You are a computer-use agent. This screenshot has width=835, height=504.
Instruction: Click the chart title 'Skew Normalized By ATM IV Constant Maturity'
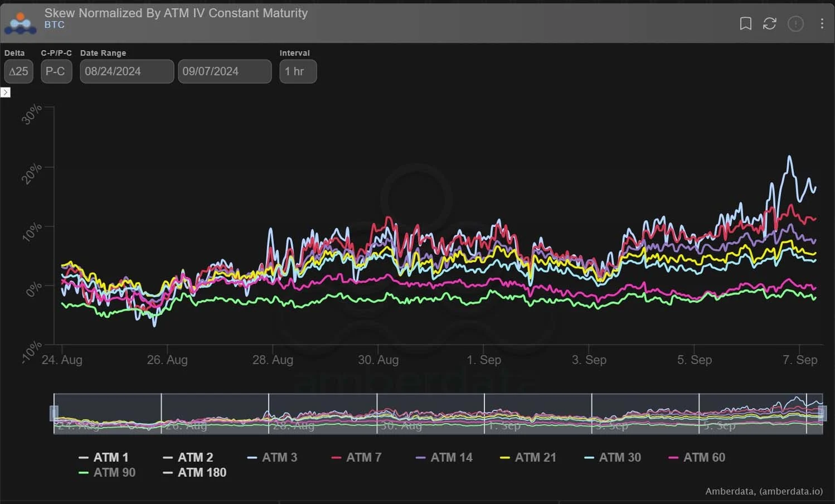click(x=176, y=13)
